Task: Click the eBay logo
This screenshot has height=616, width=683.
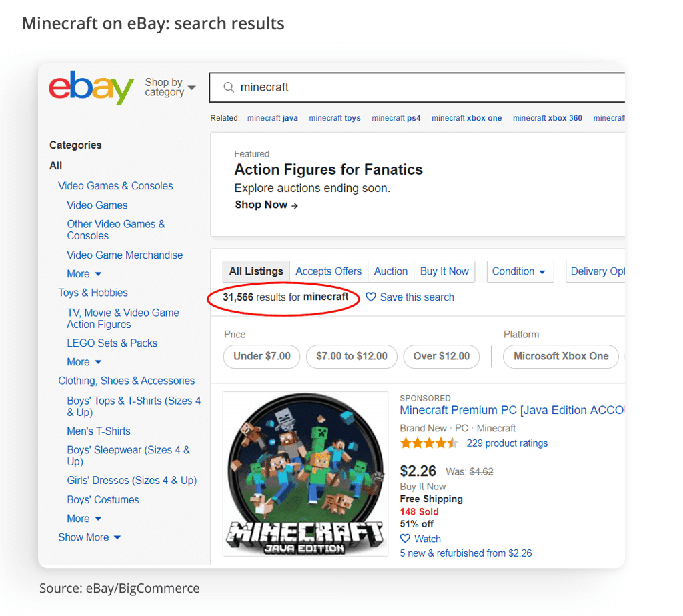Action: click(91, 87)
